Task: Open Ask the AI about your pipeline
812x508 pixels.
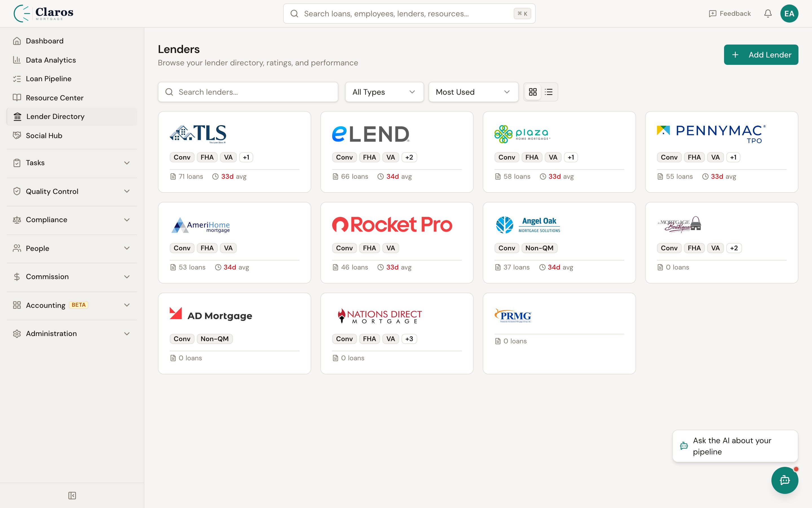Action: [x=735, y=446]
